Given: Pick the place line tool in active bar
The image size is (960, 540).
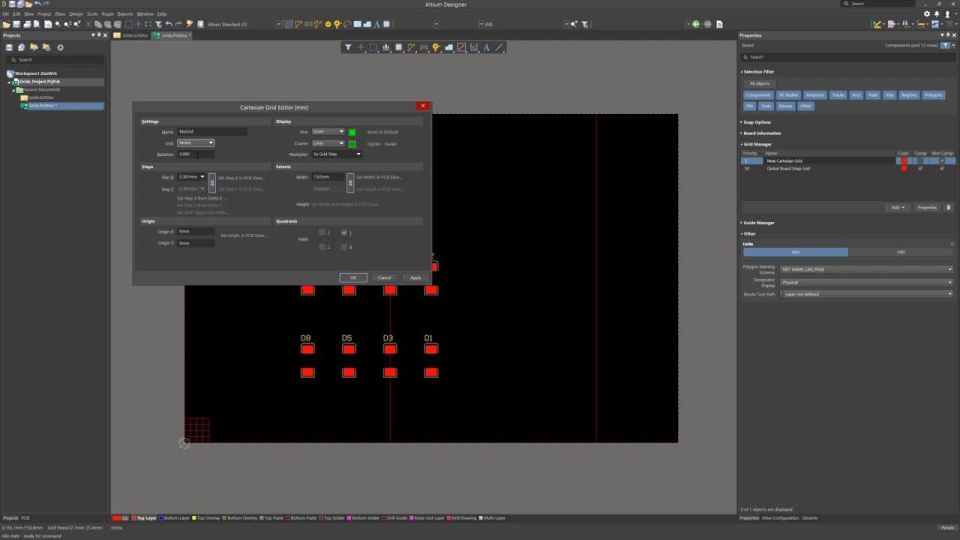Looking at the screenshot, I should 499,47.
